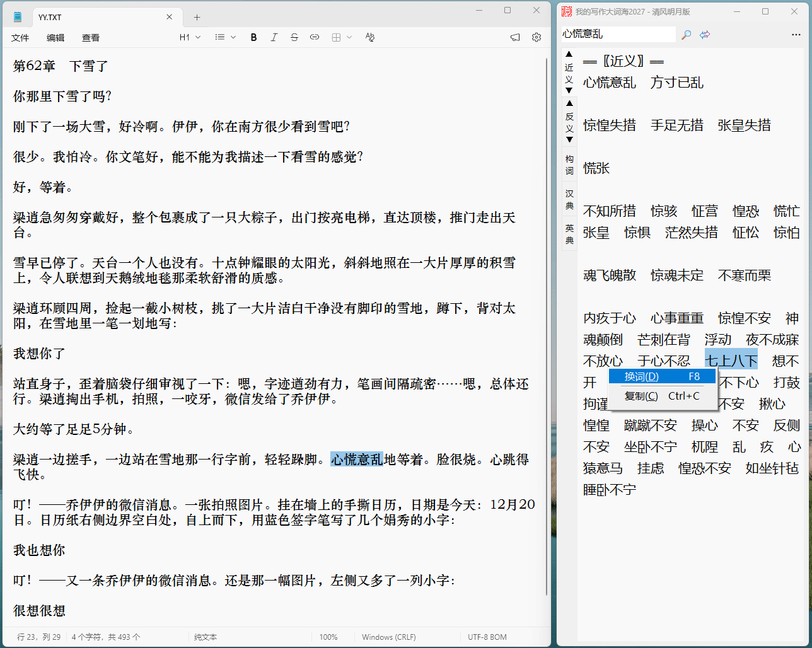The width and height of the screenshot is (812, 648).
Task: Click the clear formatting icon
Action: tap(370, 37)
